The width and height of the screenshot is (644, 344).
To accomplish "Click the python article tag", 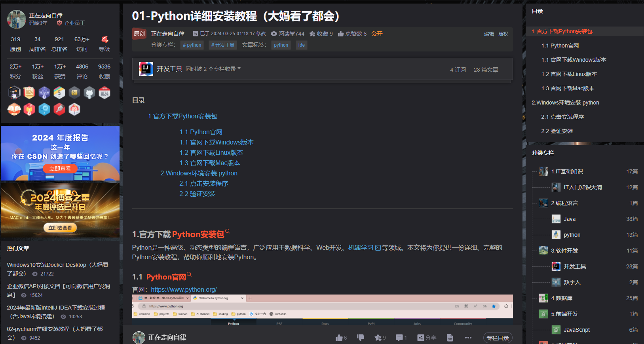I will (x=281, y=45).
